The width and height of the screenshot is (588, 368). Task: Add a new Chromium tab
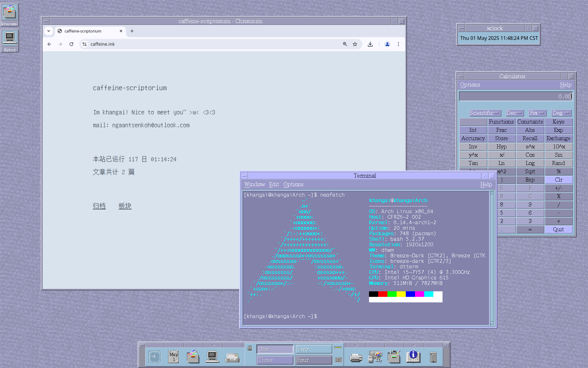click(x=132, y=31)
